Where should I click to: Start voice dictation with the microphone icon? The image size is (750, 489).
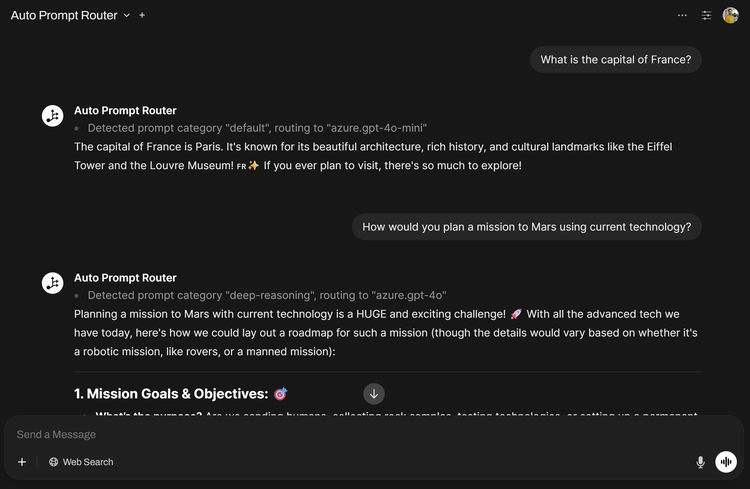pyautogui.click(x=700, y=462)
